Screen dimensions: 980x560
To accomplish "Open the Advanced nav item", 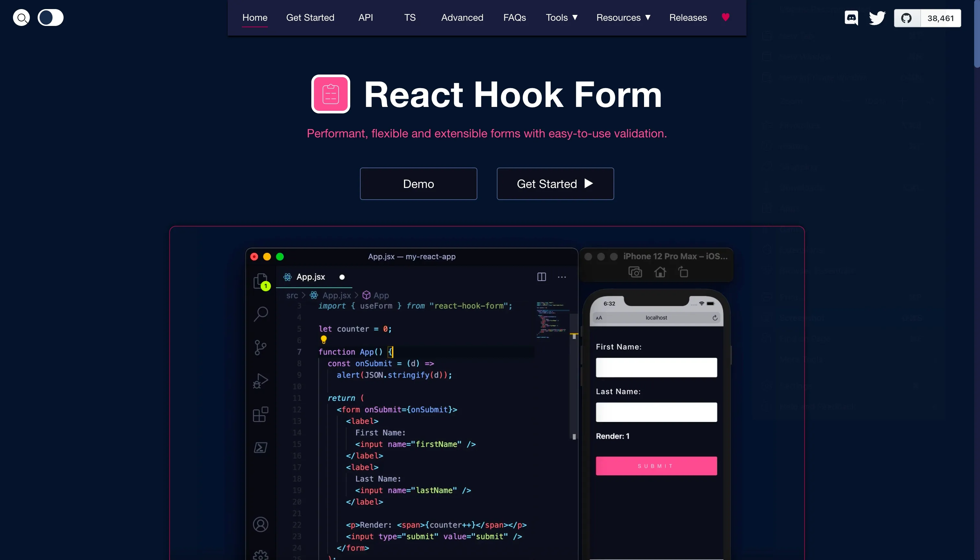I will pos(462,18).
